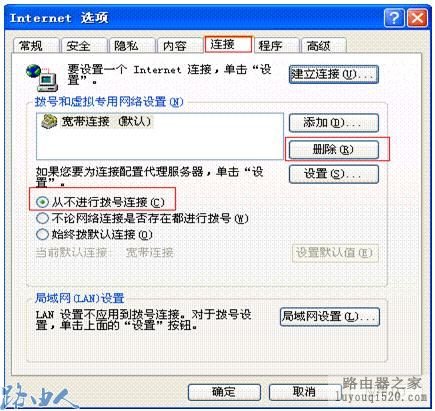435x411 pixels.
Task: Switch to the 常规 tab
Action: [x=36, y=46]
